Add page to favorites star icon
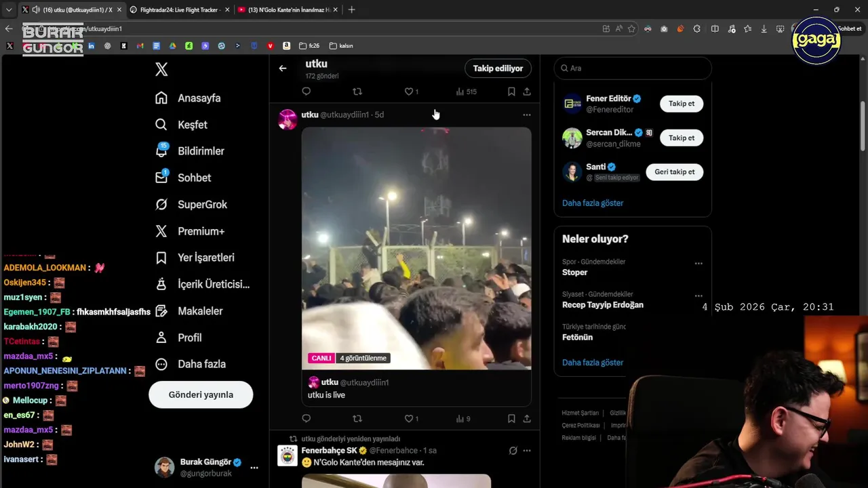Screen dimensions: 868x488 pos(631,28)
